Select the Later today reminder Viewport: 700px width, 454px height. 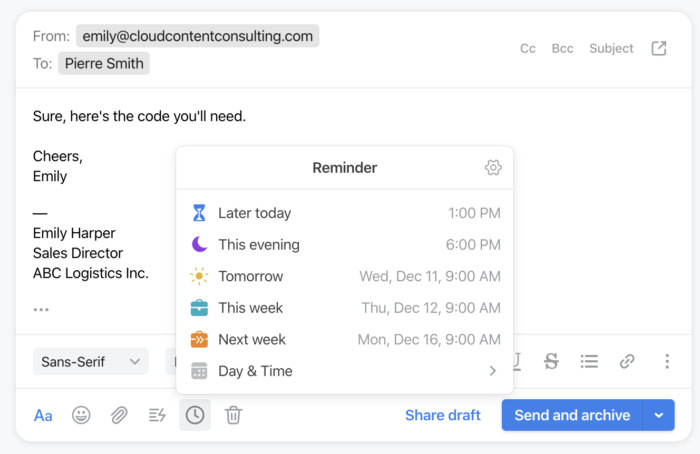[345, 213]
